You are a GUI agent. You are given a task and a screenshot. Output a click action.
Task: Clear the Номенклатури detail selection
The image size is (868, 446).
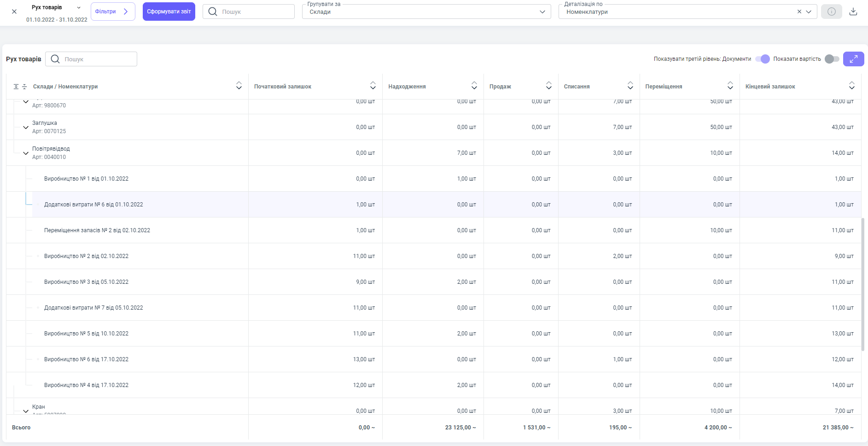point(799,12)
